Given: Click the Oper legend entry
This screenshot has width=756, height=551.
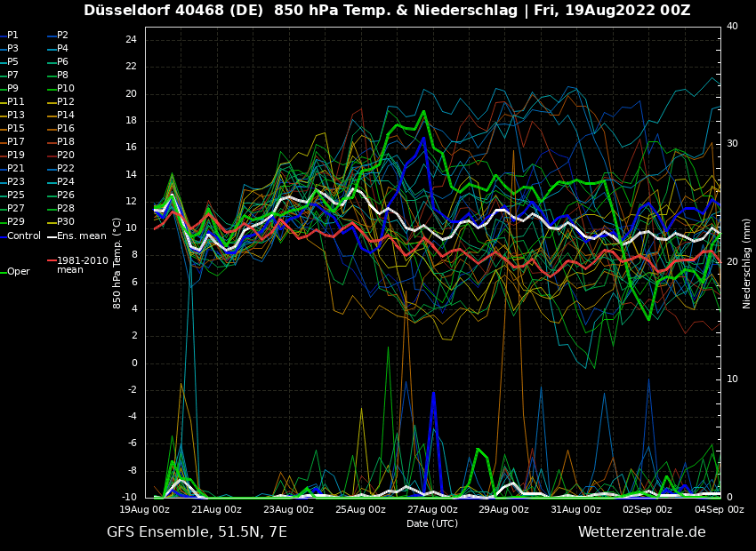Looking at the screenshot, I should click(x=18, y=272).
